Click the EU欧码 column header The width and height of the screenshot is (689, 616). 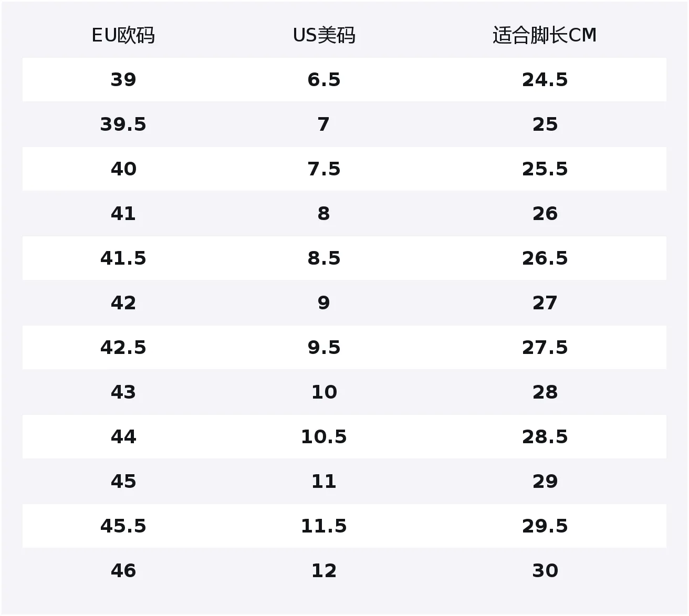click(123, 35)
